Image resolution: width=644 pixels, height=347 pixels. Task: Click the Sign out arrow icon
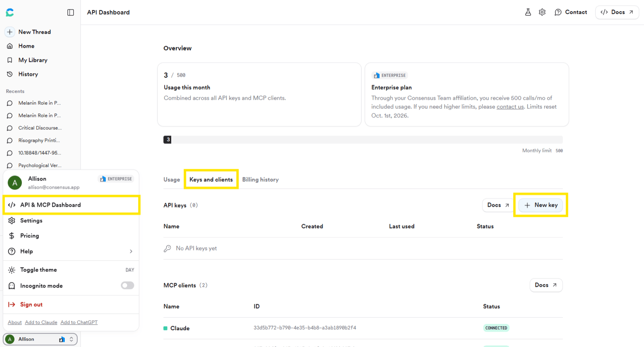[12, 305]
